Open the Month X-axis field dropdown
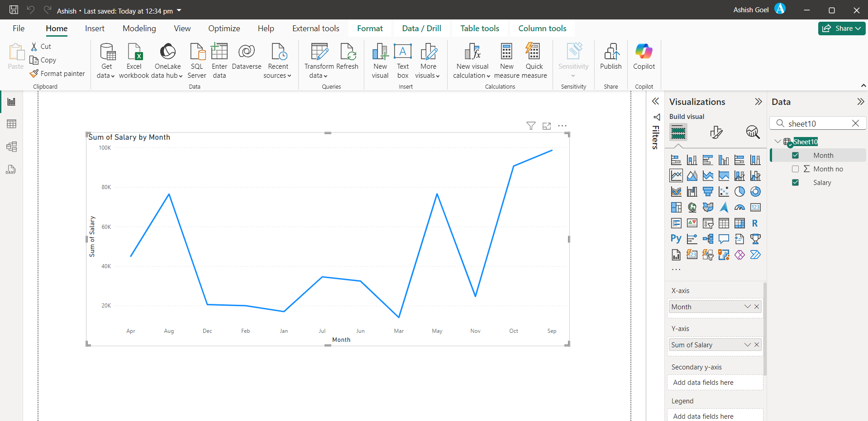The height and width of the screenshot is (421, 868). (x=747, y=307)
